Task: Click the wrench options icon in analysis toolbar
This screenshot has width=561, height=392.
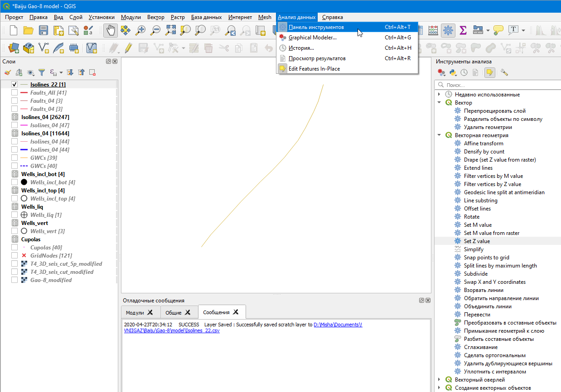Action: pyautogui.click(x=503, y=72)
